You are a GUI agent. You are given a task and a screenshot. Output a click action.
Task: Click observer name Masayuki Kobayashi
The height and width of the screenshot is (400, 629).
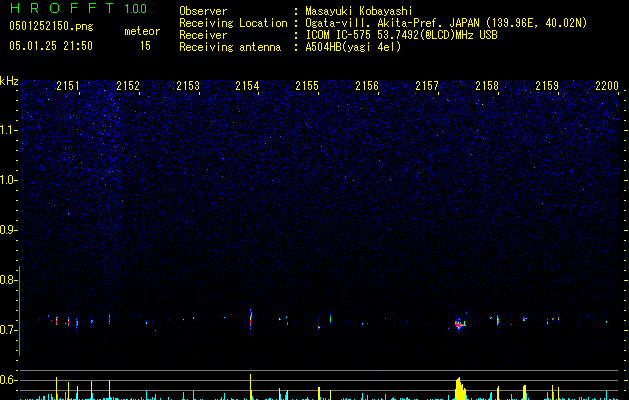pos(359,11)
